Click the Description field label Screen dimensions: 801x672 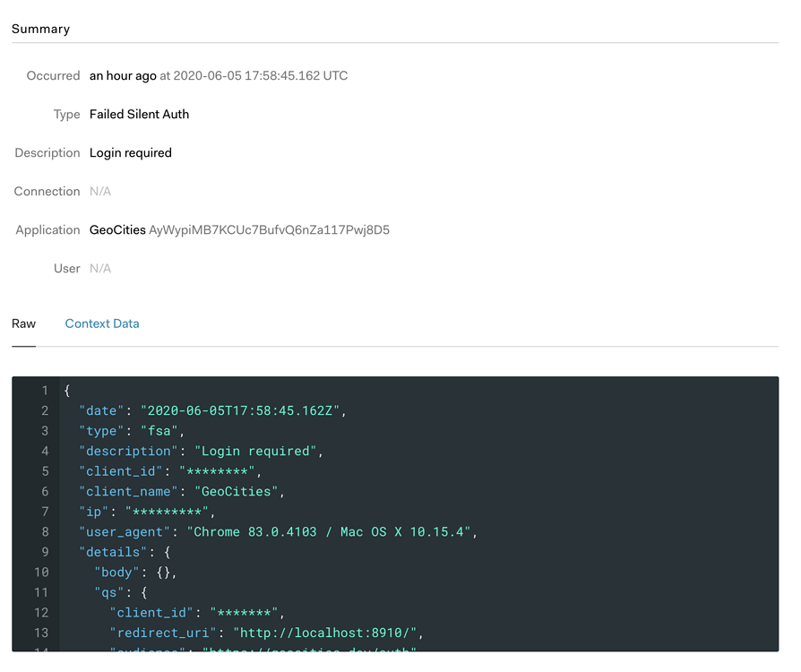(x=47, y=153)
